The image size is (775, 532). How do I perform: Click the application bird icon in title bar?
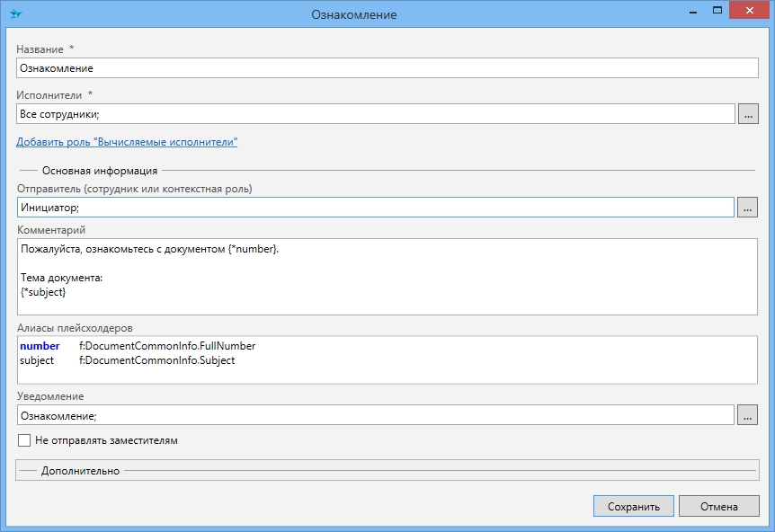[x=15, y=13]
